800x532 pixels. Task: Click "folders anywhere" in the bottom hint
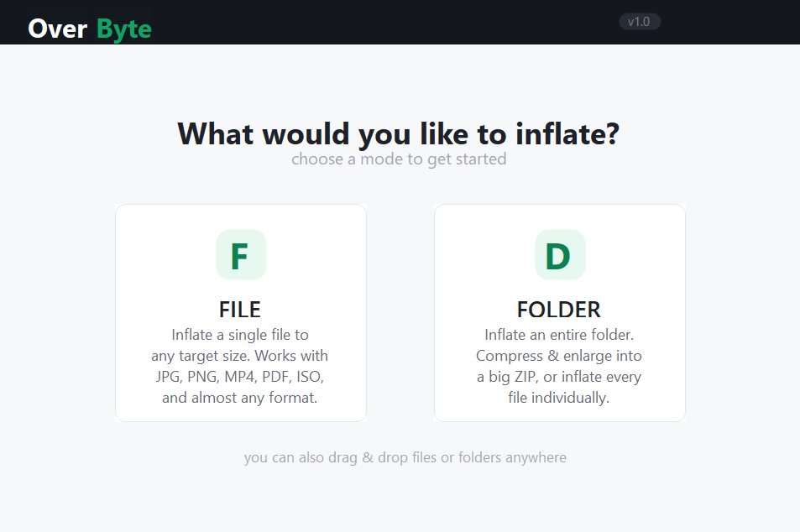click(x=512, y=457)
